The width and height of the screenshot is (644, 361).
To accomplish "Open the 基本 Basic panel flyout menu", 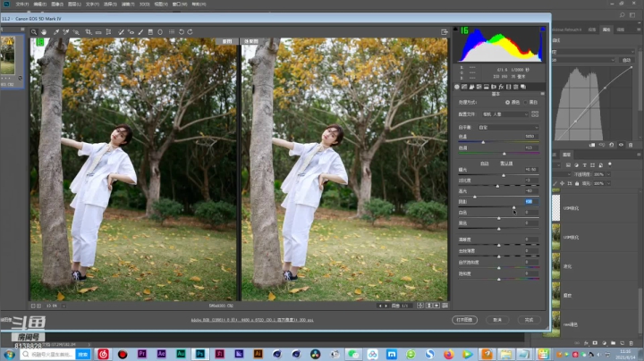I will (543, 94).
